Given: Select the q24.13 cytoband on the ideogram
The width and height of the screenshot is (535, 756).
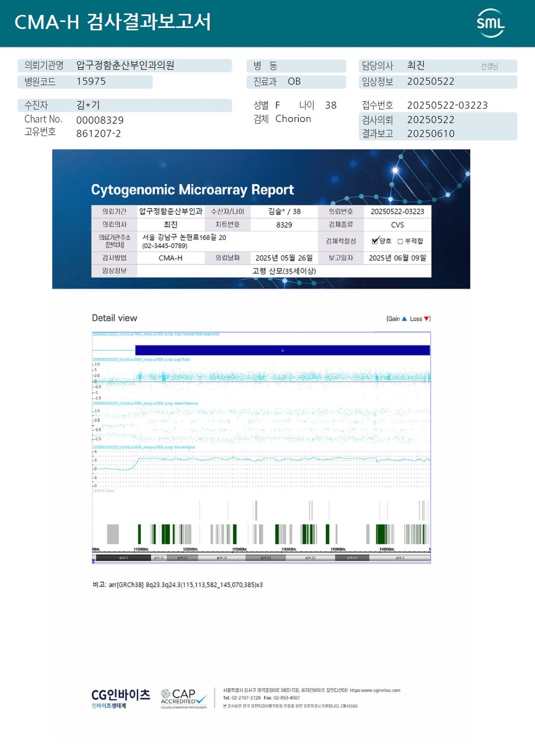Looking at the screenshot, I should pos(222,558).
